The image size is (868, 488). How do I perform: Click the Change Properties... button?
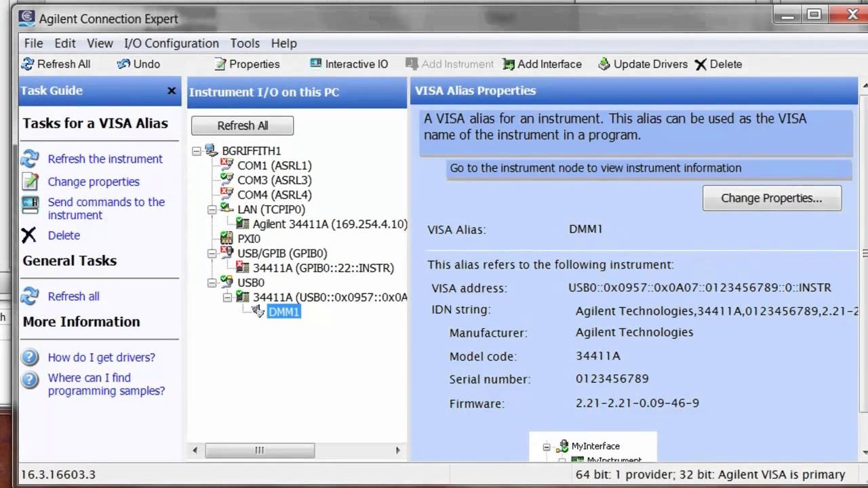click(772, 198)
